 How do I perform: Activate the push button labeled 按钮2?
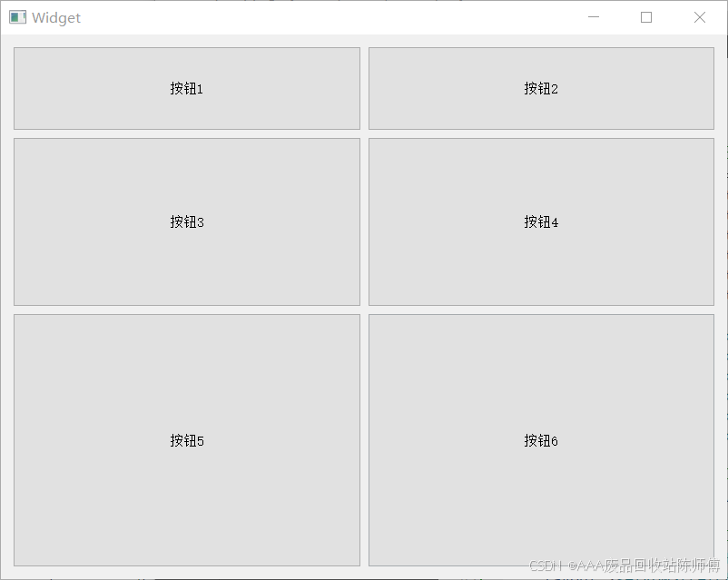tap(541, 88)
